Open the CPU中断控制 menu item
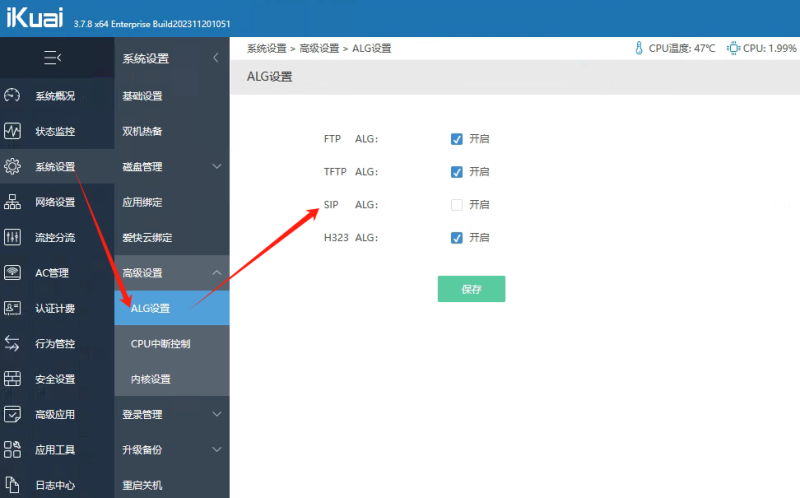800x498 pixels. 160,344
